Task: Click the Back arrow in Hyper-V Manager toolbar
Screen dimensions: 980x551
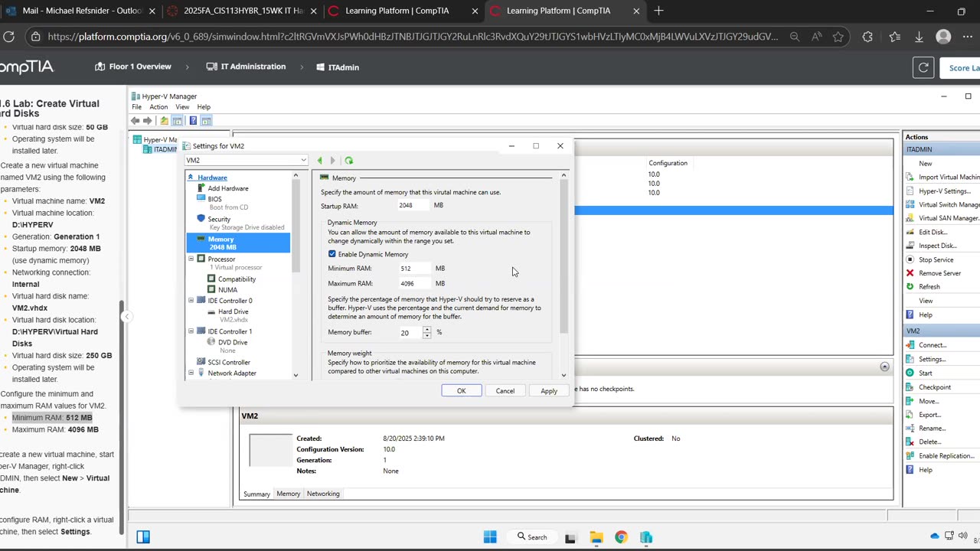Action: [x=136, y=121]
